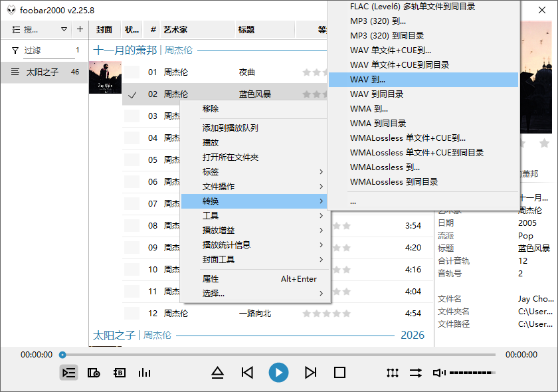Image resolution: width=558 pixels, height=392 pixels.
Task: Change playback order with arrows icon
Action: click(x=415, y=373)
